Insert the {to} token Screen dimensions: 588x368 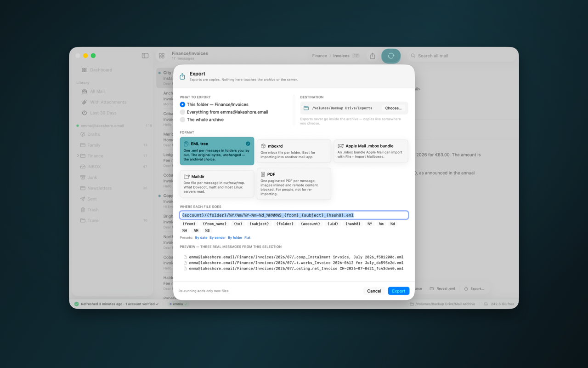pos(238,224)
